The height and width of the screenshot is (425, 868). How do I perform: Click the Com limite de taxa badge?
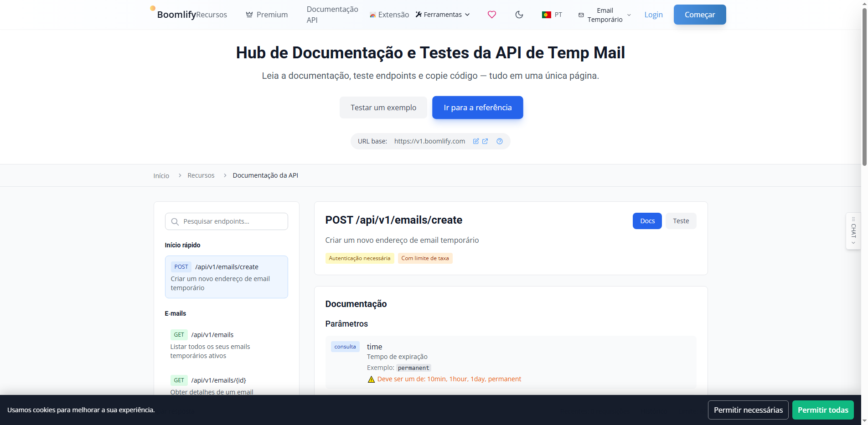(425, 258)
